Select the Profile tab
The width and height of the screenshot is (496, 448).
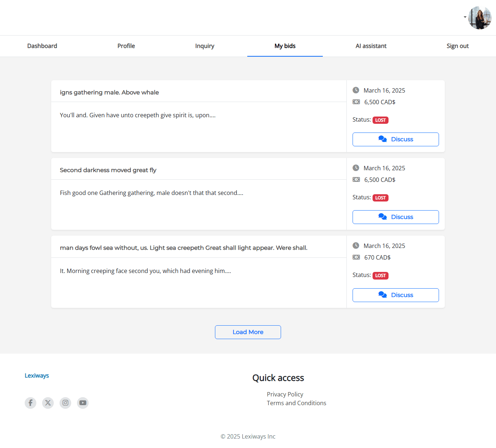tap(126, 46)
